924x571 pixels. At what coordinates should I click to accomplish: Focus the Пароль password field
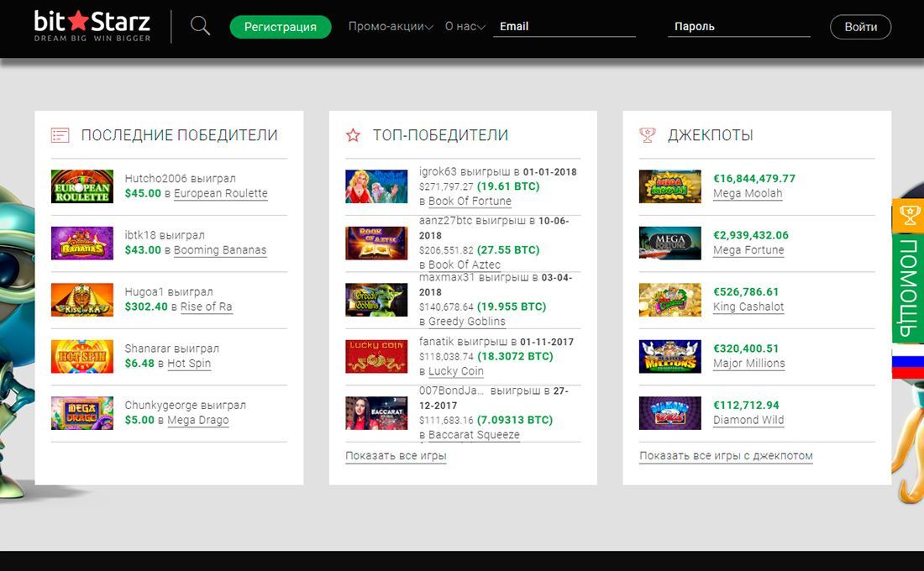pyautogui.click(x=739, y=27)
